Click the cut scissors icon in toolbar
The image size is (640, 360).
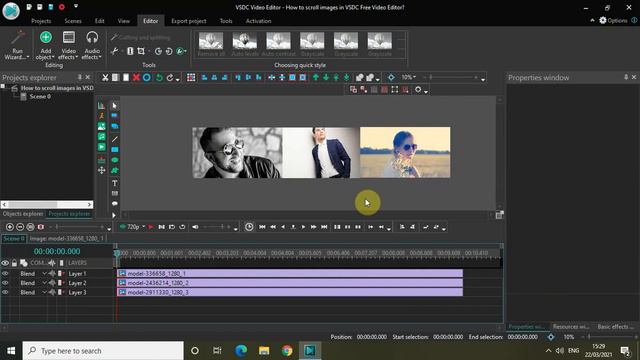pyautogui.click(x=105, y=78)
